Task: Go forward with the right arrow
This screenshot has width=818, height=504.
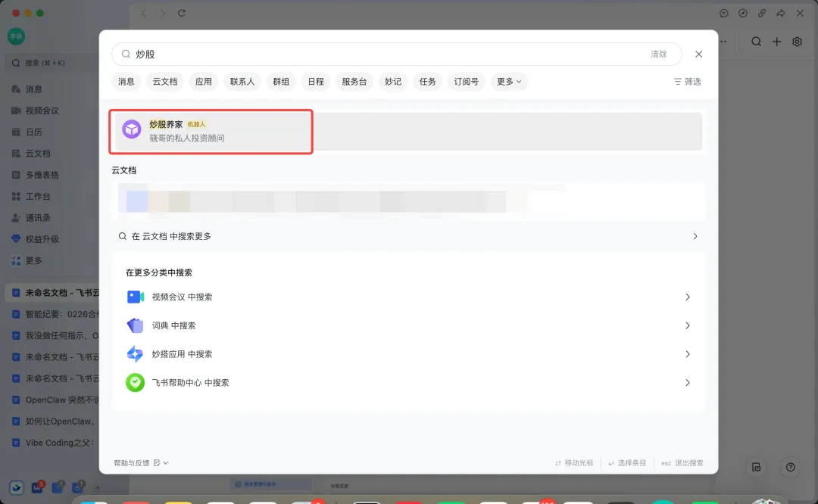Action: 163,13
